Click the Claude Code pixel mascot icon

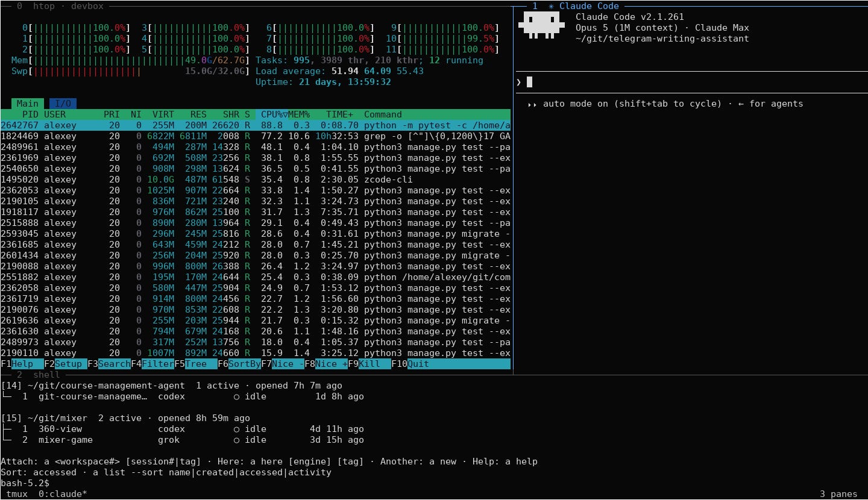[x=541, y=27]
